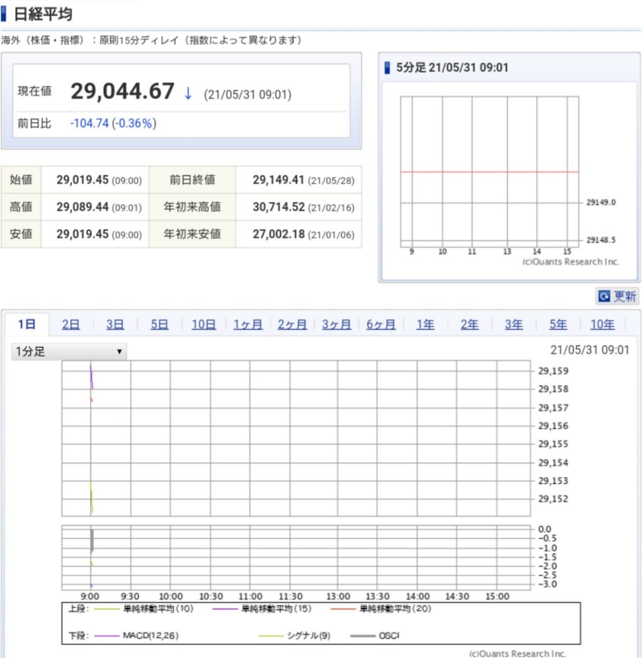Screen dimensions: 644x658
Task: Click previous close 29,149.41
Action: tap(278, 180)
